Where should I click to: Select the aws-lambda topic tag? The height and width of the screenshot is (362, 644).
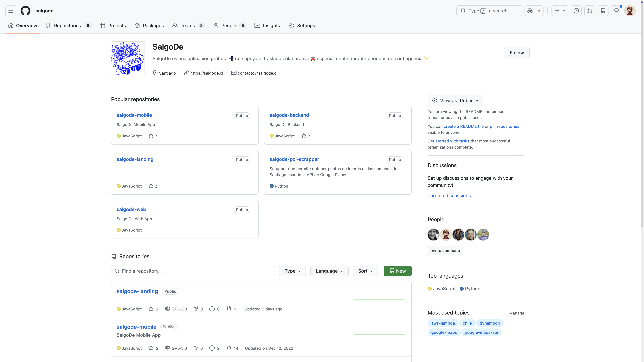click(x=443, y=323)
